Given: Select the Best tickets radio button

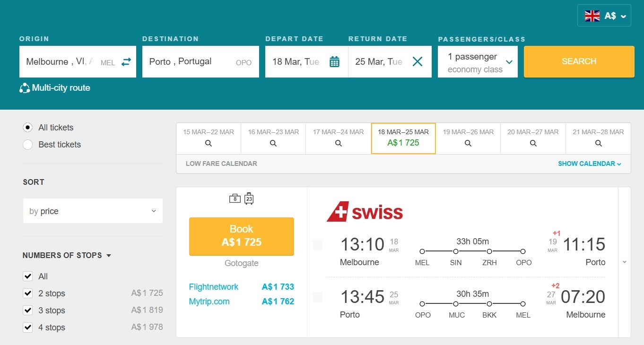Looking at the screenshot, I should (28, 145).
